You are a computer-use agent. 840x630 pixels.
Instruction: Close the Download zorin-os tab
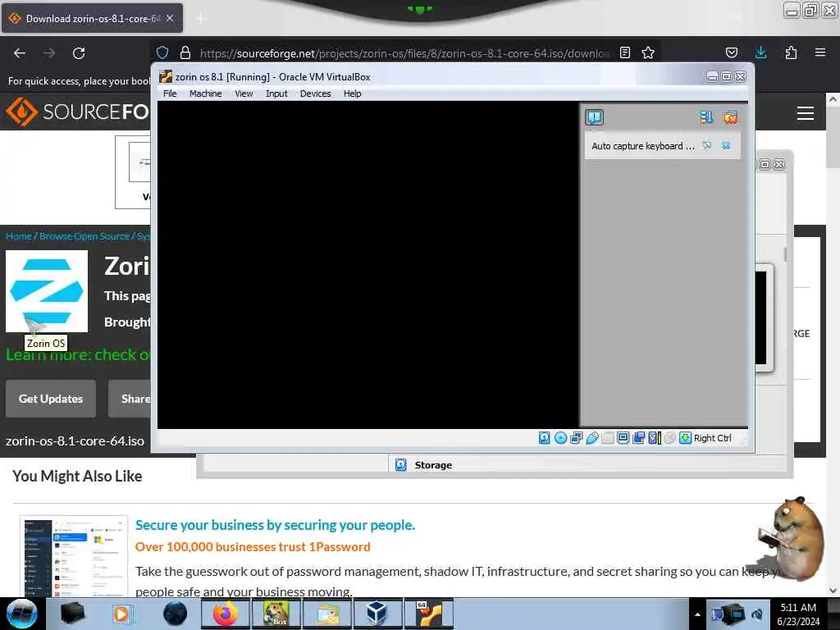tap(170, 19)
